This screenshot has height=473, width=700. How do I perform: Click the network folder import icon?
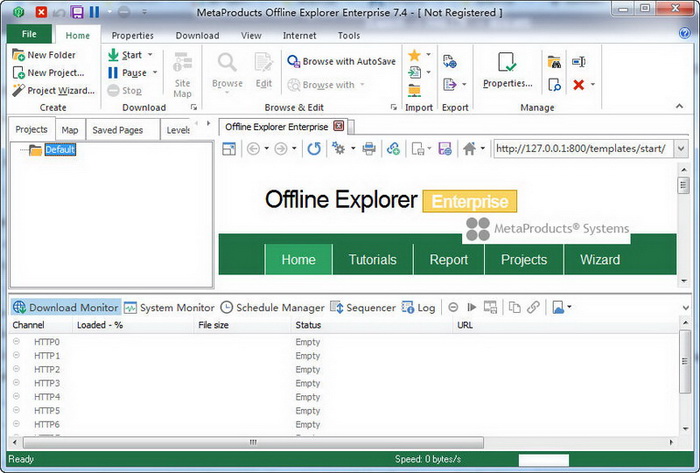414,90
